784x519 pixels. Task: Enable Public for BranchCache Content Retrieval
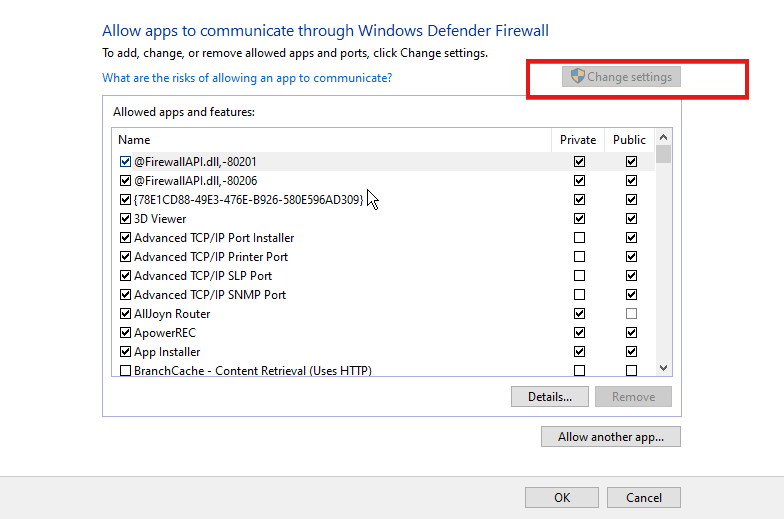pos(631,370)
